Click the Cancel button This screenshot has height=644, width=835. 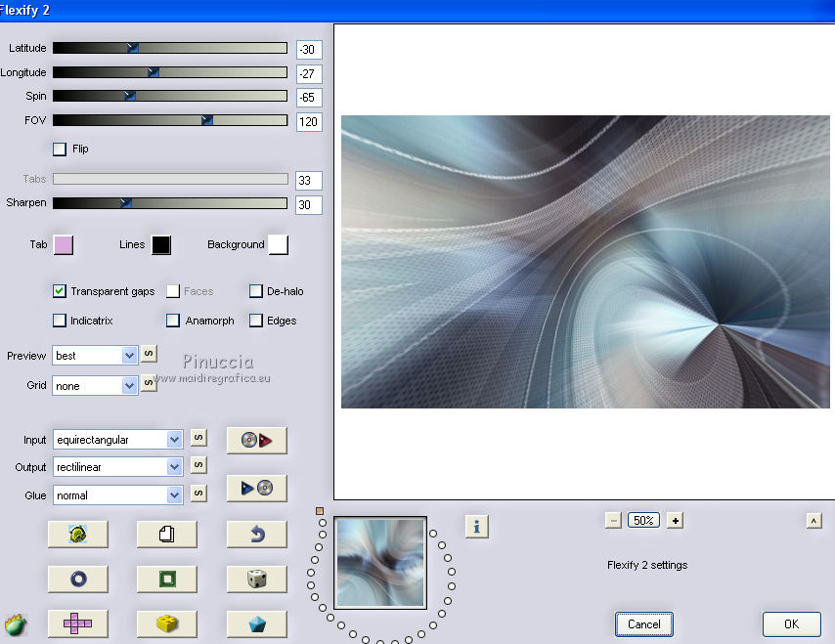(x=643, y=624)
